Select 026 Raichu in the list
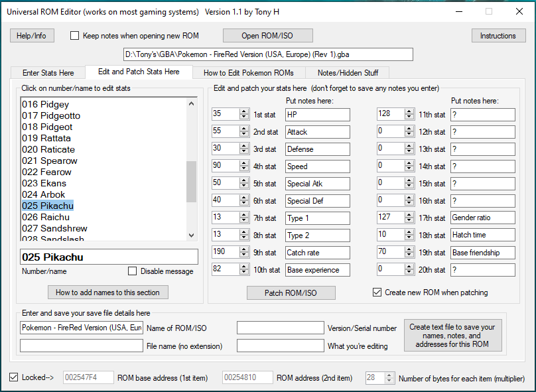536x392 pixels. [46, 217]
